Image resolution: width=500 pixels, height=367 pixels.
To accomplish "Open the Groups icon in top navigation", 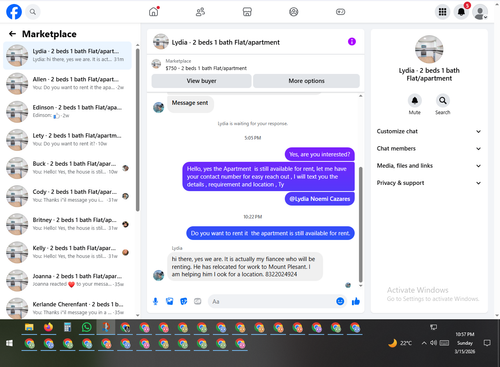I will (x=294, y=12).
